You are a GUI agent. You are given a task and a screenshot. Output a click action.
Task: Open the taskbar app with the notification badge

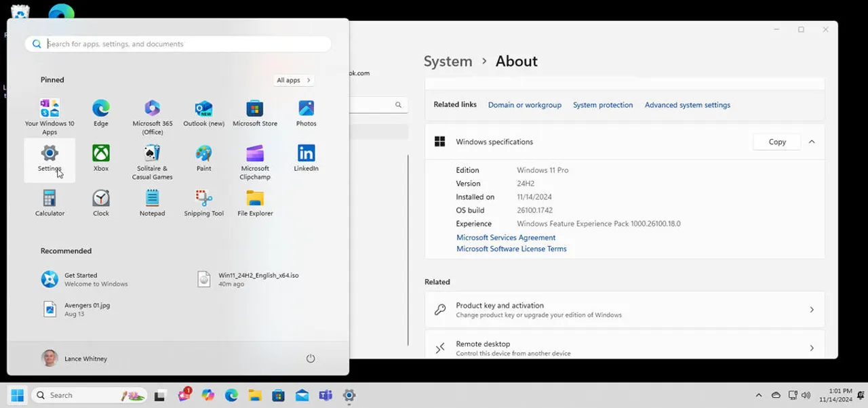click(x=184, y=395)
